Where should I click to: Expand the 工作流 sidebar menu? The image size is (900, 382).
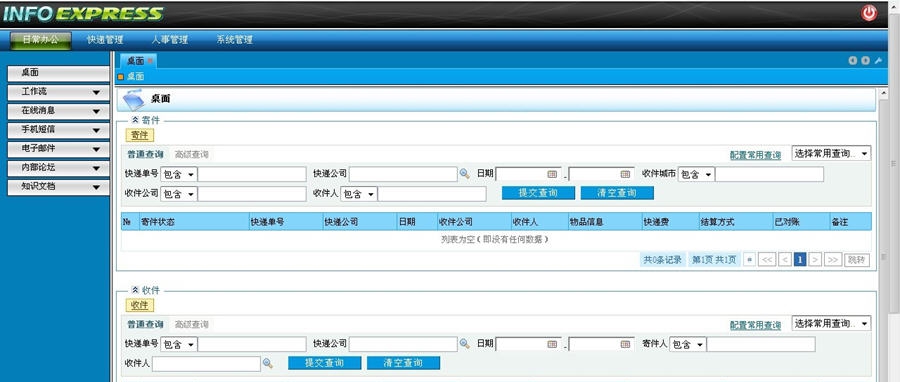click(58, 92)
